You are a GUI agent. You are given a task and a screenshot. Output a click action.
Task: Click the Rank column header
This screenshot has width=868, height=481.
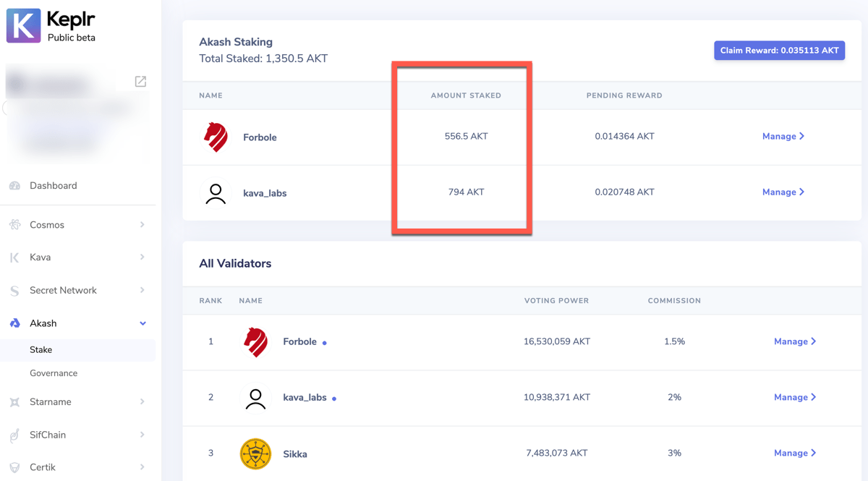[x=210, y=301]
